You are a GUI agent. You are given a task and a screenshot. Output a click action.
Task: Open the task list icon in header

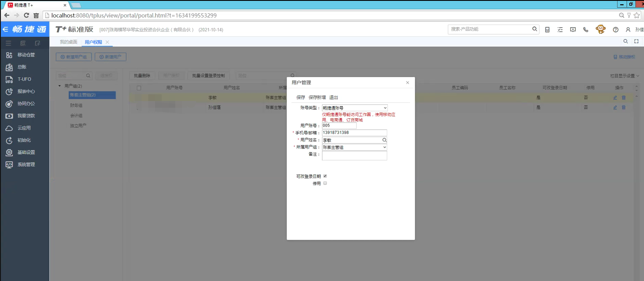pos(560,30)
